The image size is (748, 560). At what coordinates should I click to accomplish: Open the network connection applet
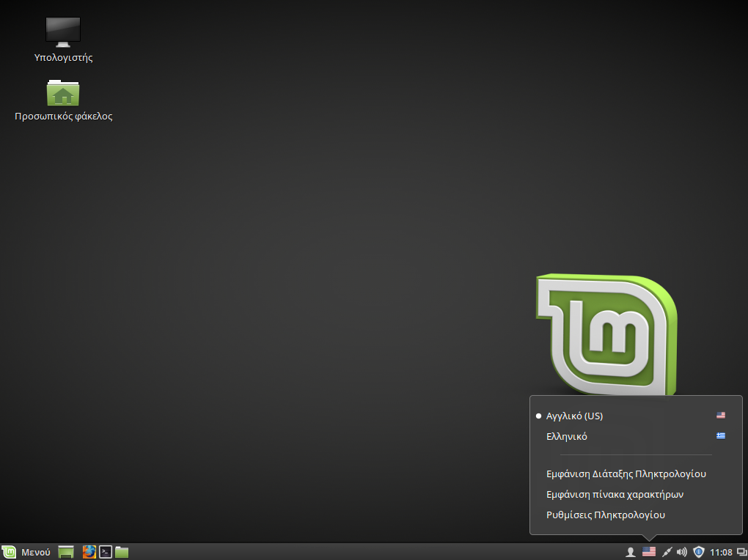[667, 552]
